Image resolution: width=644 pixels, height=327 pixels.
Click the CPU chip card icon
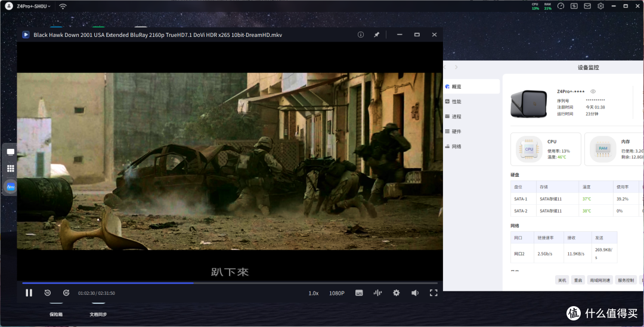529,150
